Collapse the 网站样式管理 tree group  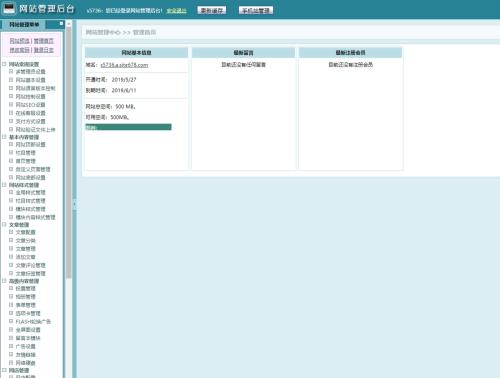pyautogui.click(x=4, y=185)
